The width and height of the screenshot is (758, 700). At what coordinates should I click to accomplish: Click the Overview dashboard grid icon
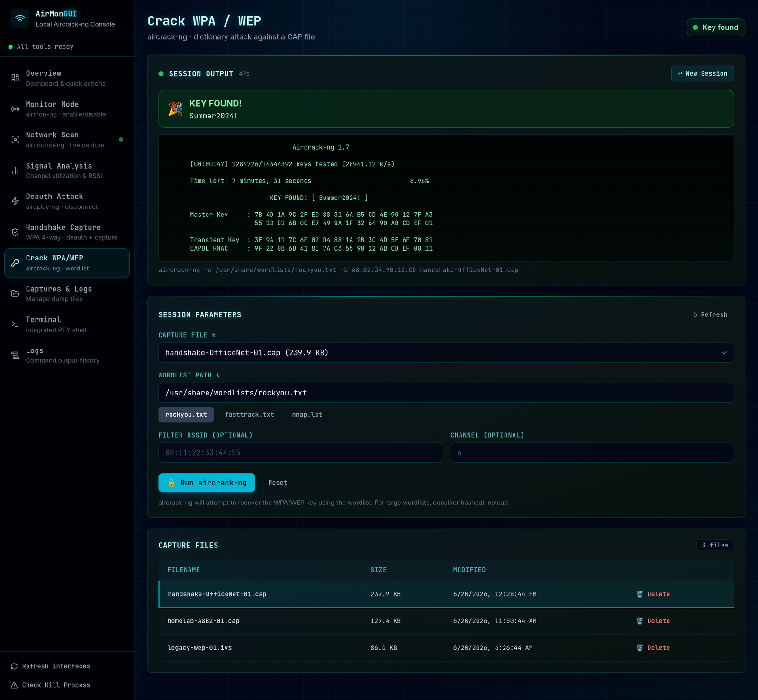[15, 78]
